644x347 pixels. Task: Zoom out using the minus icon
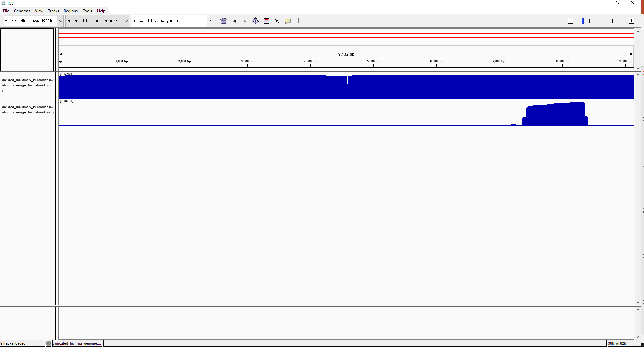pos(570,21)
